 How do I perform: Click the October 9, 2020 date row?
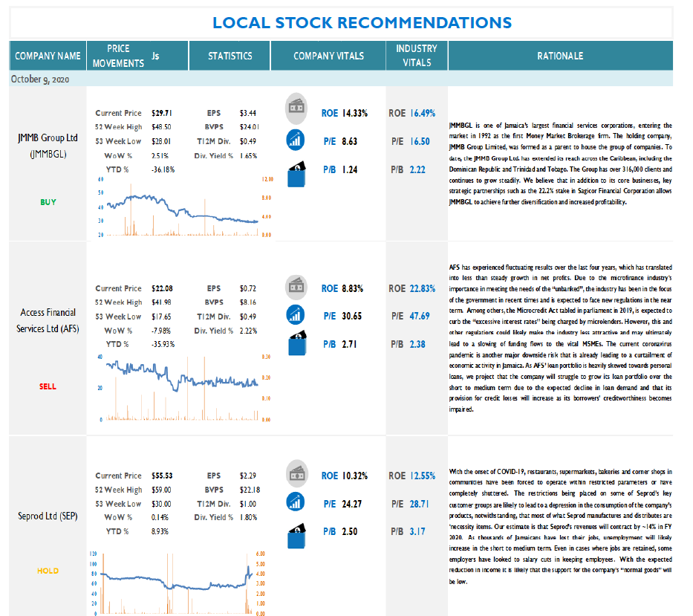(341, 79)
